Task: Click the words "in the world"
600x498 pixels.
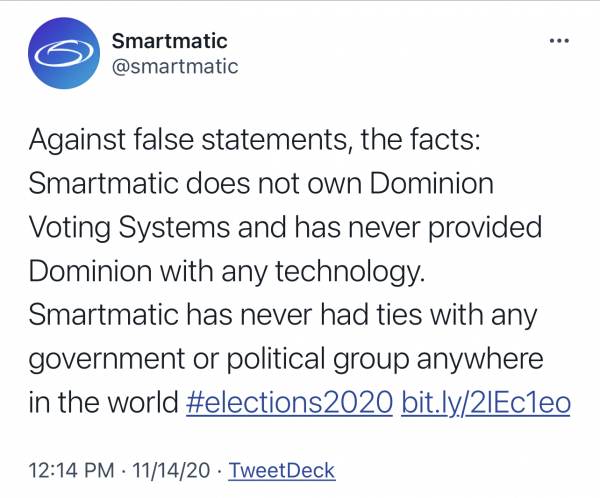Action: click(105, 404)
